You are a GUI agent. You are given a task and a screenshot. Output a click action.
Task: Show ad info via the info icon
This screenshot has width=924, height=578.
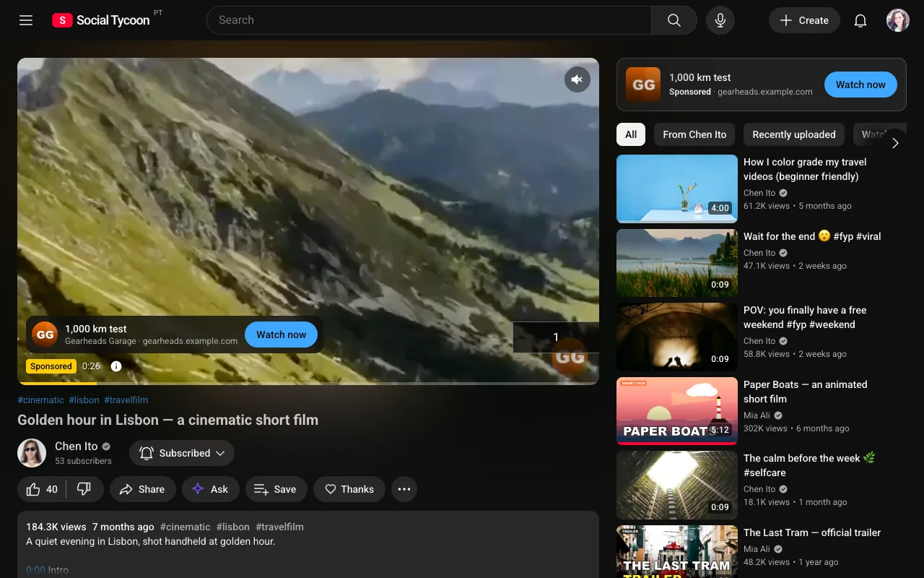(x=116, y=366)
